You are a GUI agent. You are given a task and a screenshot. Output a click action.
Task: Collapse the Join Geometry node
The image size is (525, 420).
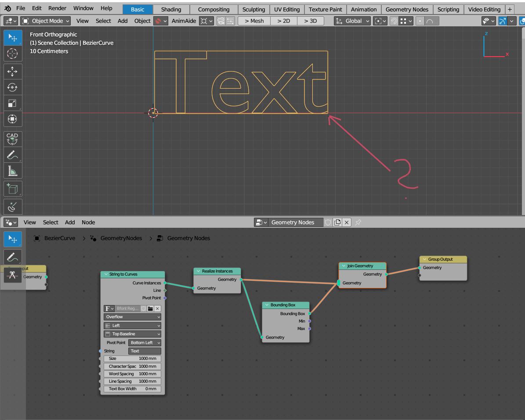344,266
